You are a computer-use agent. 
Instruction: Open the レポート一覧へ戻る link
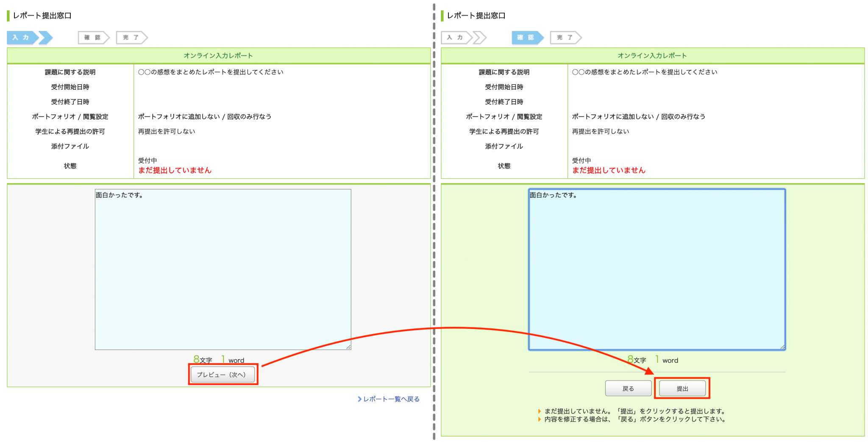(390, 399)
